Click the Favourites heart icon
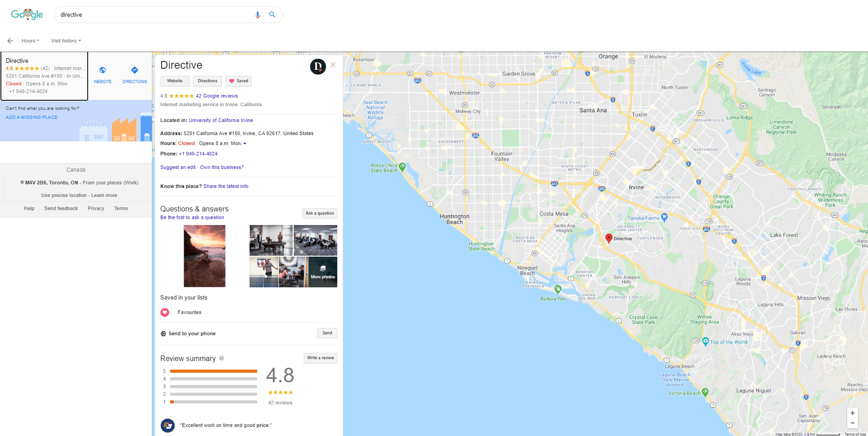The width and height of the screenshot is (868, 436). coord(165,312)
